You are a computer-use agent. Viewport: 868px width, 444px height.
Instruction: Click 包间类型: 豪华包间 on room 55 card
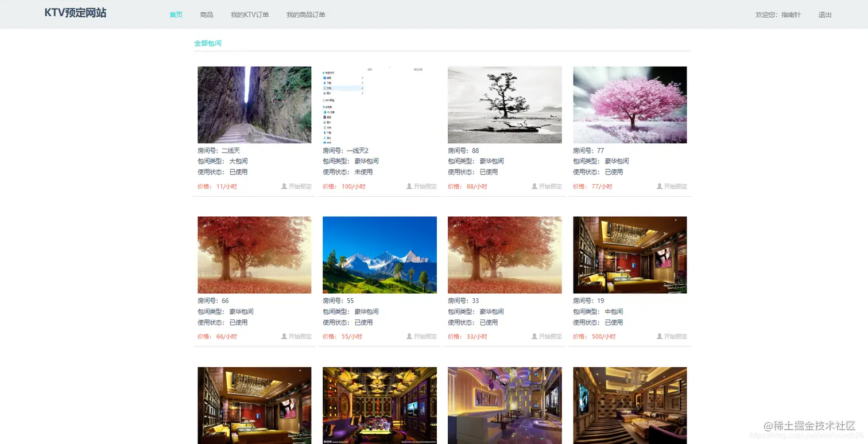tap(351, 311)
